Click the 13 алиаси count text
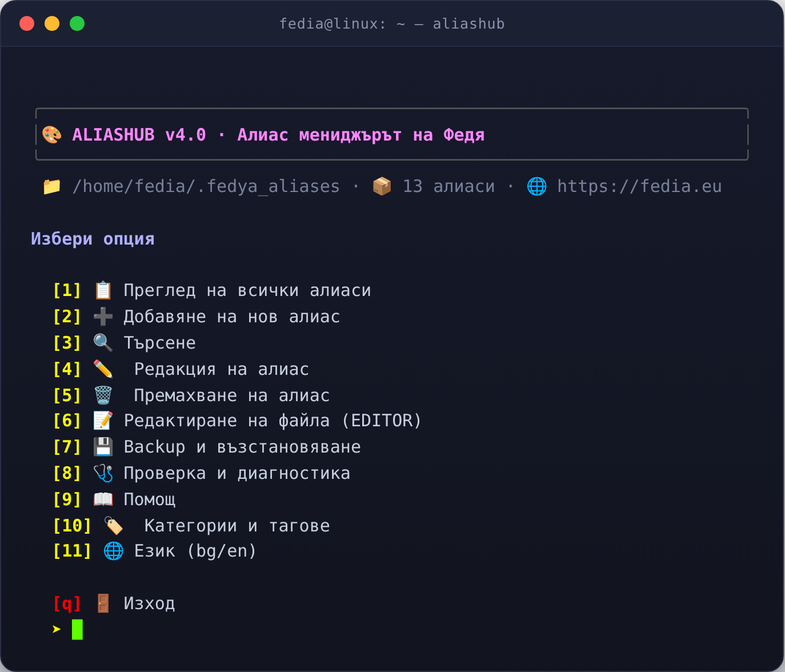Screen dimensions: 785x672 pos(448,186)
